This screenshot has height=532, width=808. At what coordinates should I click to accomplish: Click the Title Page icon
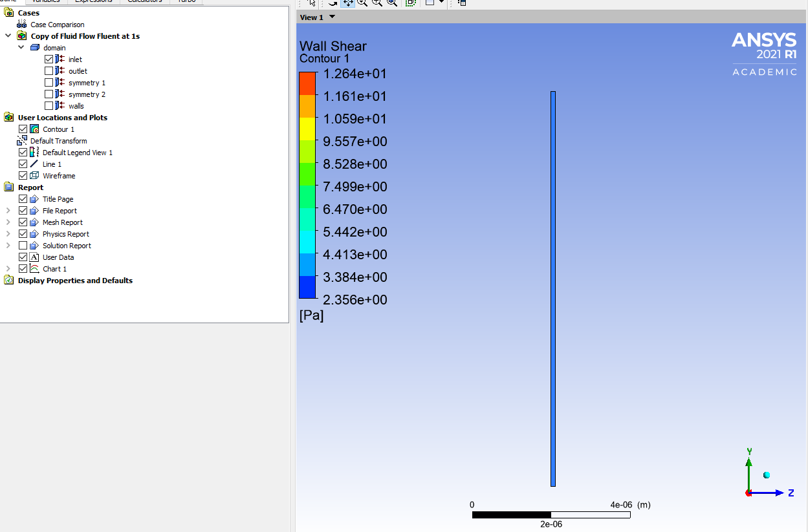35,199
